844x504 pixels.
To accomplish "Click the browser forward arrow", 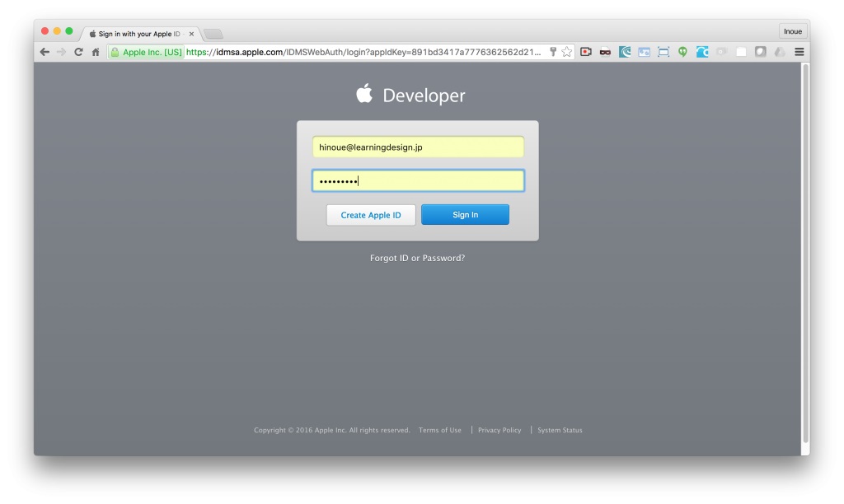I will (61, 52).
